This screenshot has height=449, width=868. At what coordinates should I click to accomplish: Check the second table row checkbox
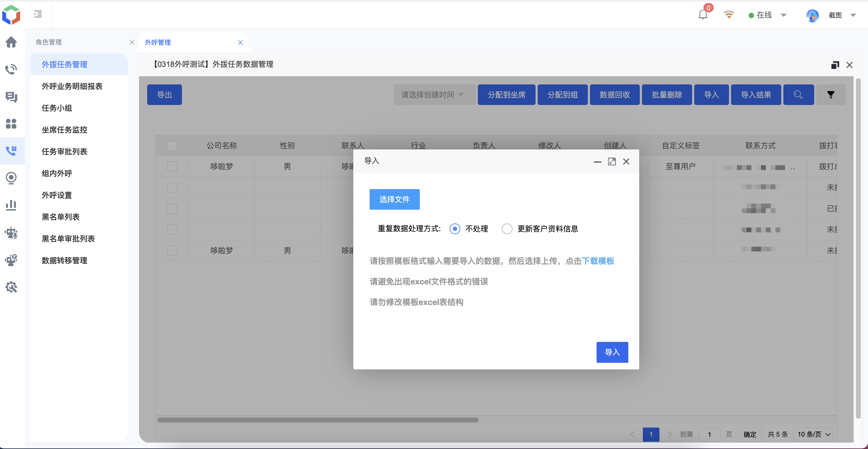click(172, 188)
